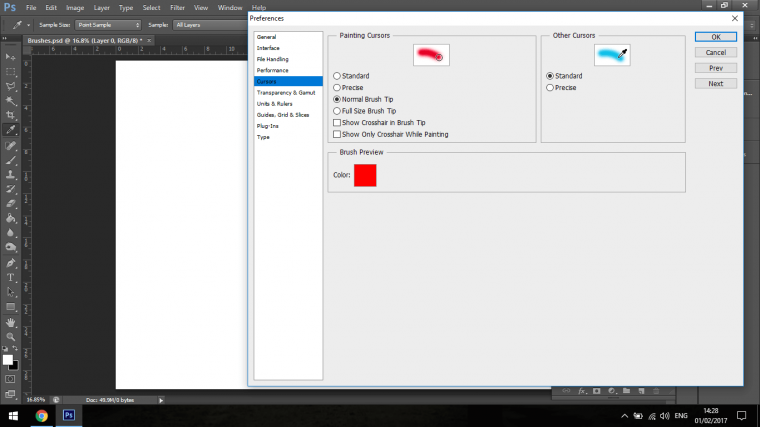This screenshot has width=760, height=427.
Task: Open the File menu
Action: (x=31, y=8)
